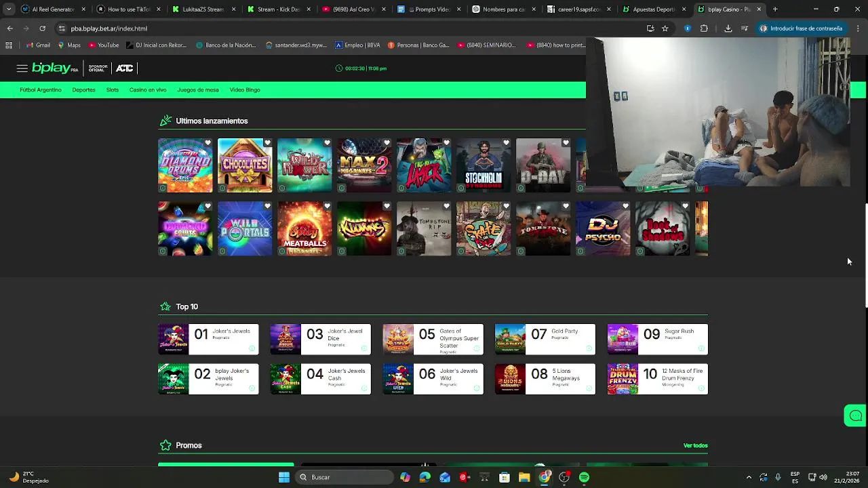Open Joker's Jewels ranked 01
Image resolution: width=868 pixels, height=488 pixels.
[x=208, y=339]
